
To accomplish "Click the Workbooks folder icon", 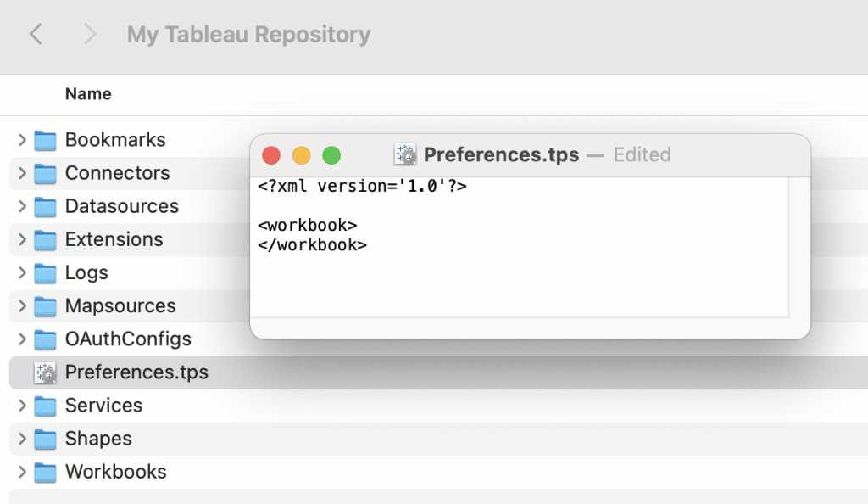I will pos(45,472).
